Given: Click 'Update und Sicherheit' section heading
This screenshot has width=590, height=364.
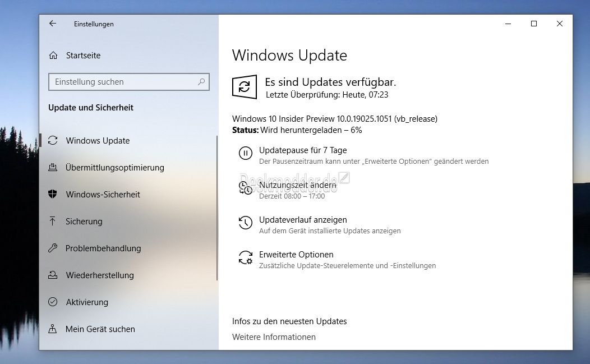Looking at the screenshot, I should click(x=91, y=108).
